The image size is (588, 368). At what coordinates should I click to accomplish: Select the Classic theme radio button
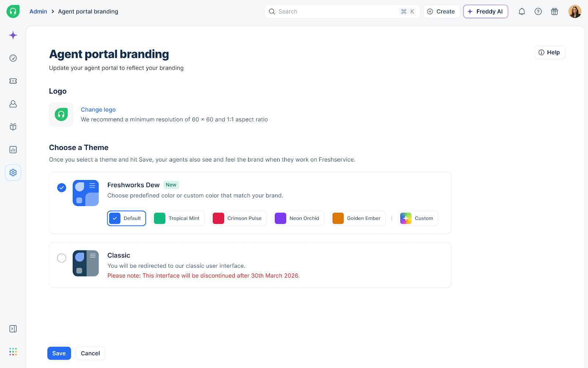62,258
